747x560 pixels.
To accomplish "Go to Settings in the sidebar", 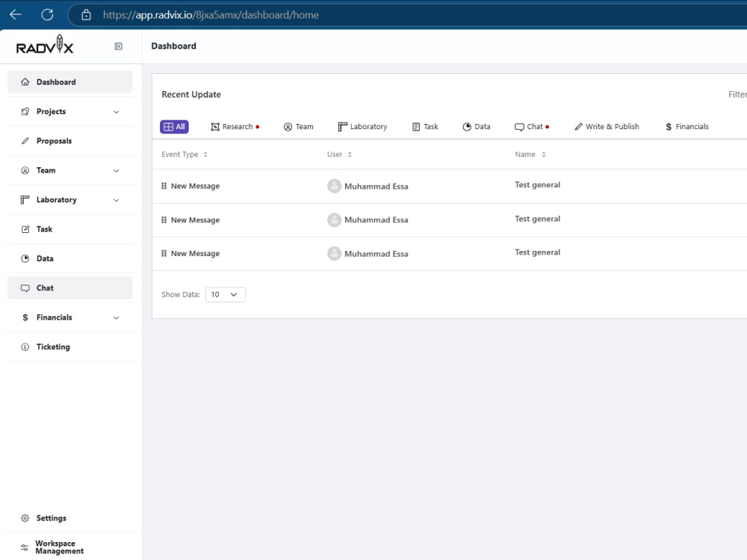I will 70,518.
